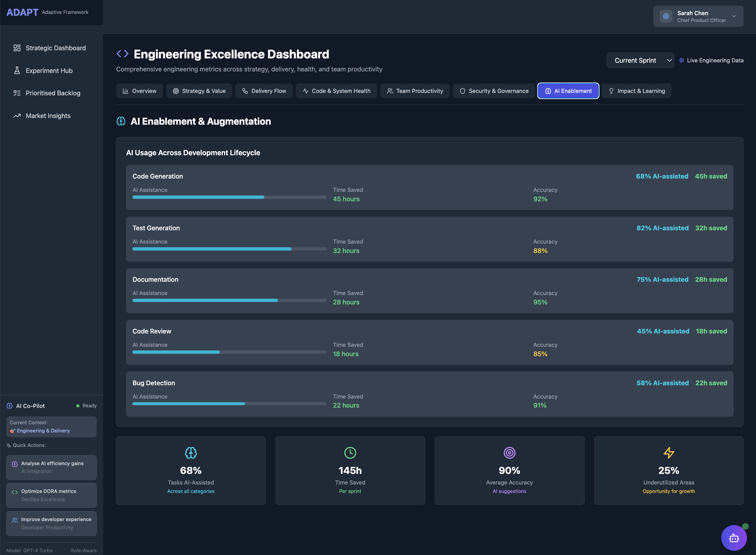Viewport: 756px width, 555px height.
Task: Click the user avatar next to Sarah Chen
Action: (666, 16)
